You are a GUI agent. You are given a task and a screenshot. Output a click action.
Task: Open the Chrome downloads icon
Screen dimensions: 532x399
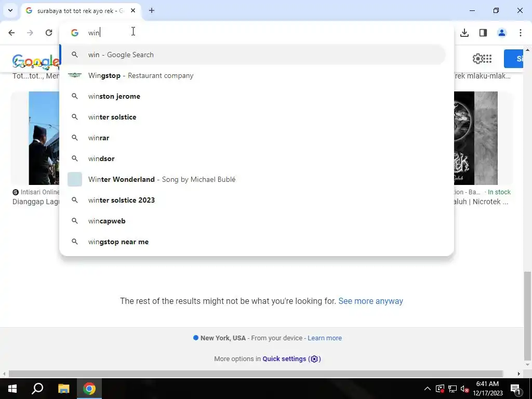(x=464, y=33)
